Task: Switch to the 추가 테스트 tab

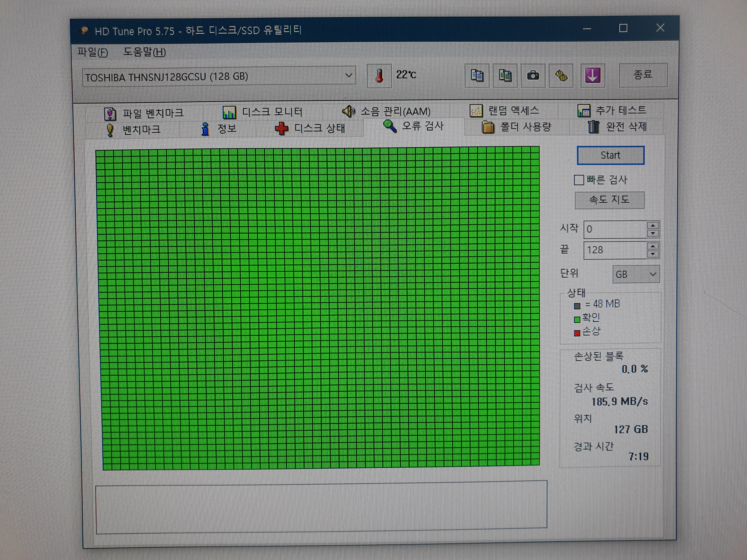Action: tap(612, 110)
